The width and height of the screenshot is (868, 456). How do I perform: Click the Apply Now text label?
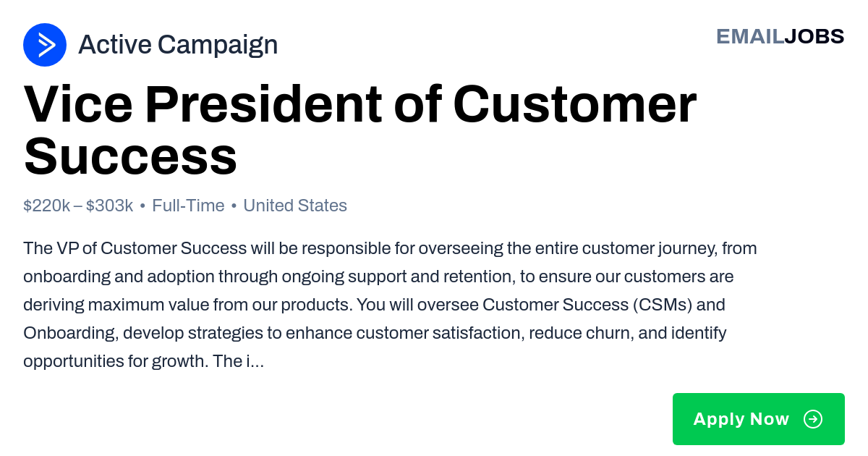point(741,419)
